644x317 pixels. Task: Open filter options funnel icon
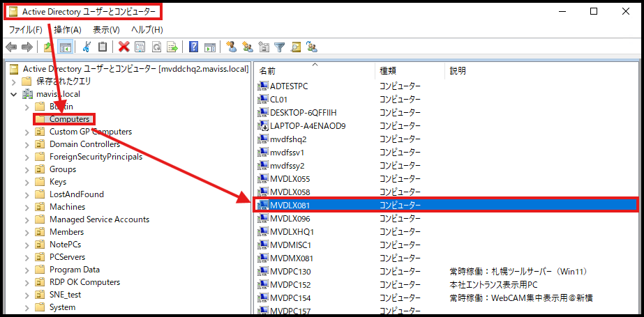coord(280,47)
